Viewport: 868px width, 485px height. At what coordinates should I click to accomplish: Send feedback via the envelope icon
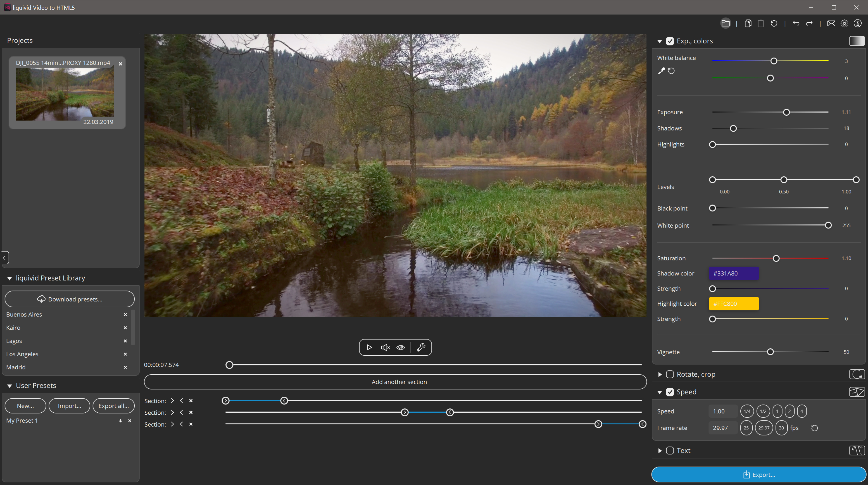(x=831, y=23)
